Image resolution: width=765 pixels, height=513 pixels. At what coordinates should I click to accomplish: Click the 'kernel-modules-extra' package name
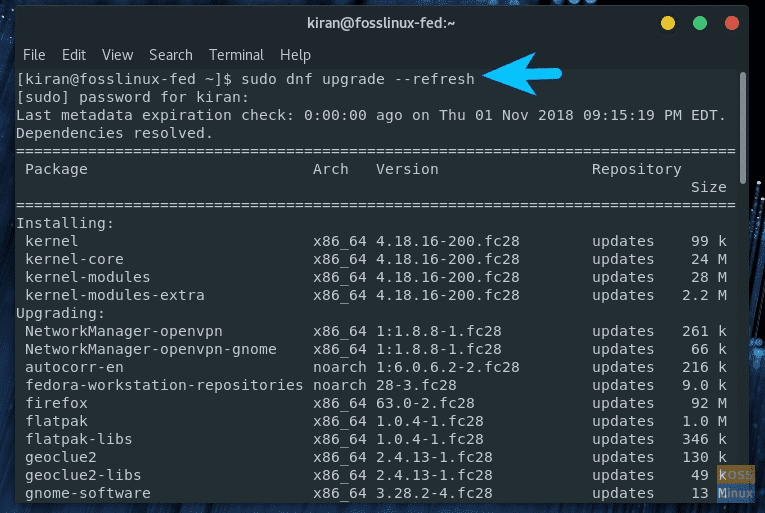115,295
